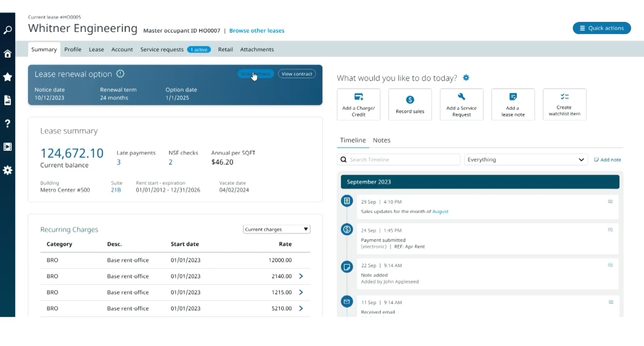Open the Everything filter dropdown
Image resolution: width=644 pixels, height=346 pixels.
click(x=526, y=160)
